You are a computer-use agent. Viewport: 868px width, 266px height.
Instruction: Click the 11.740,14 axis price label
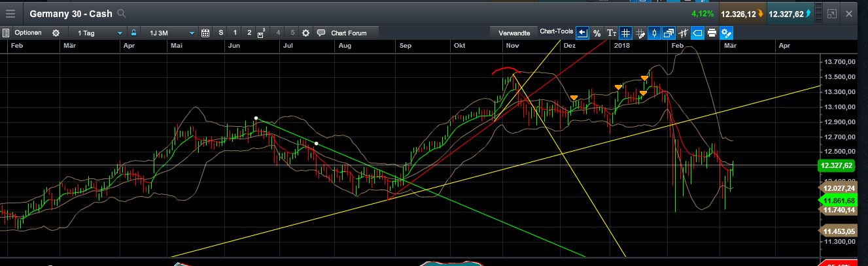tap(838, 210)
